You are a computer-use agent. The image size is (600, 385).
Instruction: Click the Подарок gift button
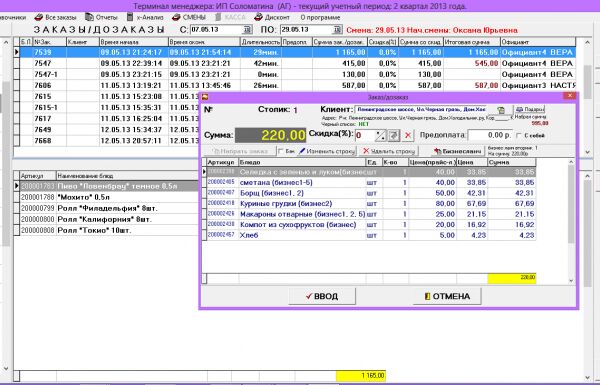pos(530,109)
